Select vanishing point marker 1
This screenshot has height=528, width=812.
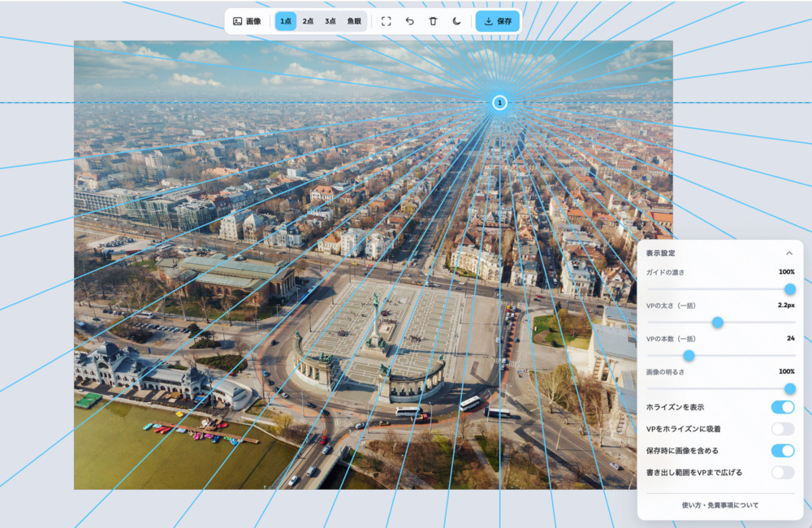click(x=499, y=102)
